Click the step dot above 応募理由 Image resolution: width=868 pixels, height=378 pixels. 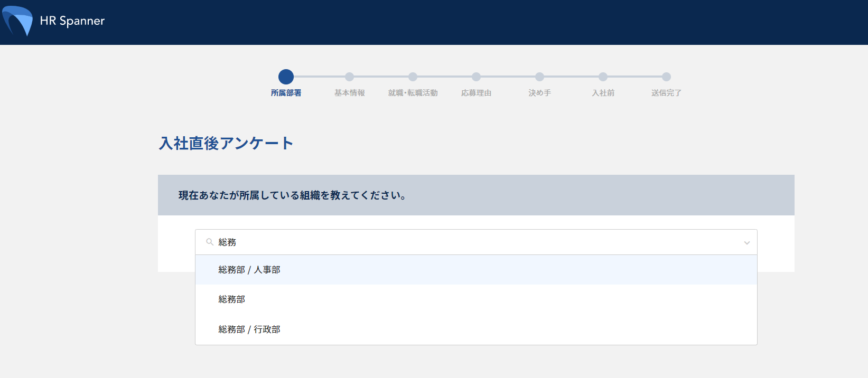point(476,77)
